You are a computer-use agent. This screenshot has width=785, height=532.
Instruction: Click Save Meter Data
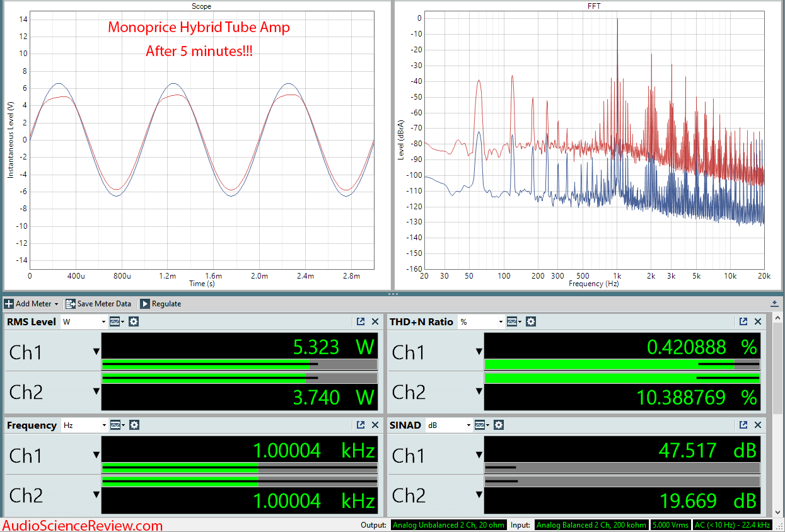pos(98,304)
